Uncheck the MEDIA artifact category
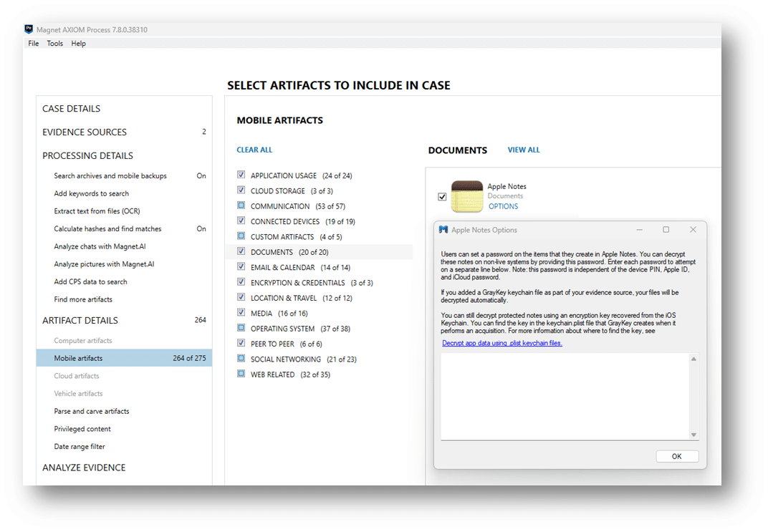 click(241, 313)
